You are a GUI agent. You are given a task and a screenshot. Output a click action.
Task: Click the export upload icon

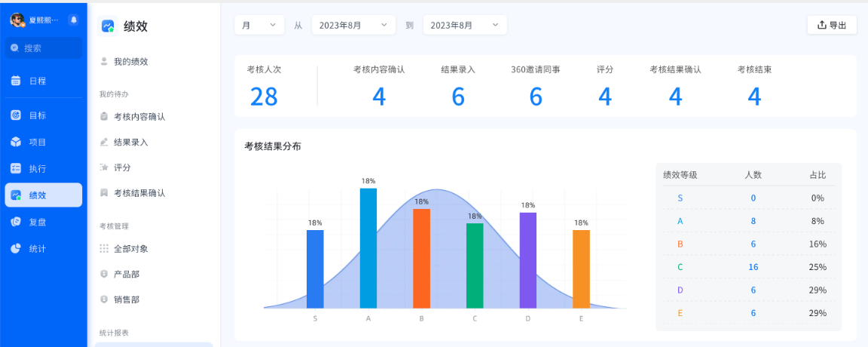821,25
